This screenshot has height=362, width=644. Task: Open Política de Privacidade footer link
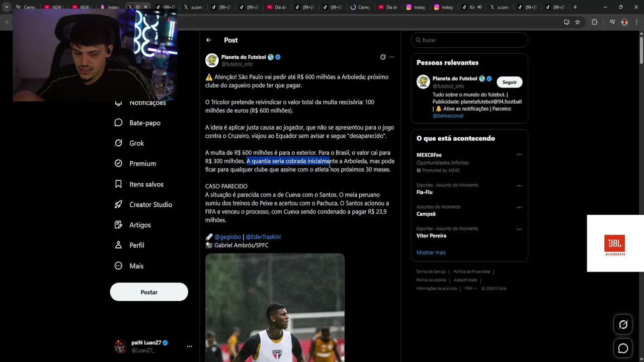[471, 271]
